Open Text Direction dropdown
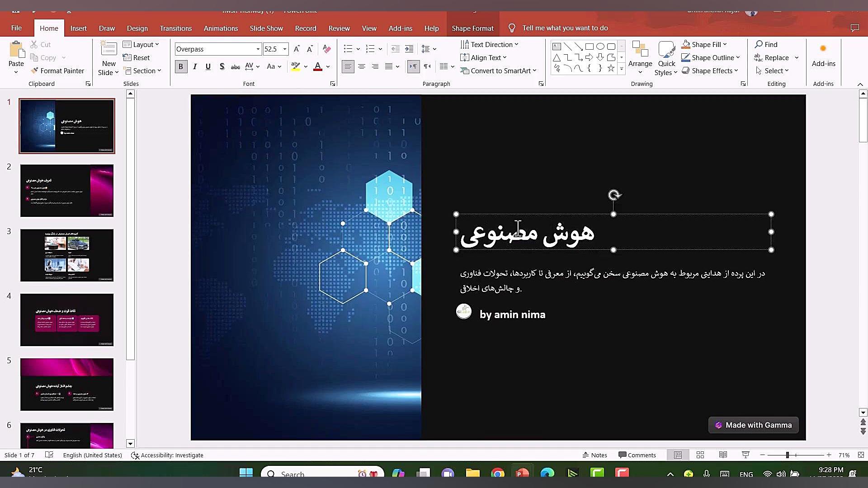This screenshot has width=868, height=488. click(x=489, y=44)
